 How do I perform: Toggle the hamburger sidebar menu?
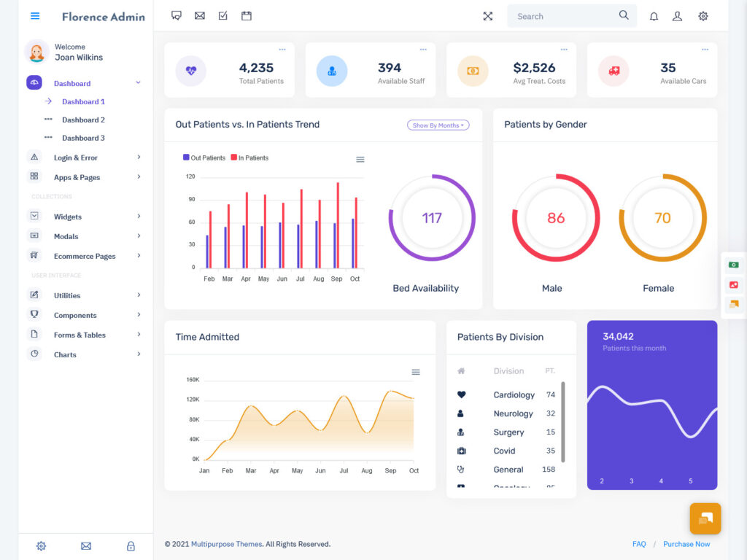35,16
